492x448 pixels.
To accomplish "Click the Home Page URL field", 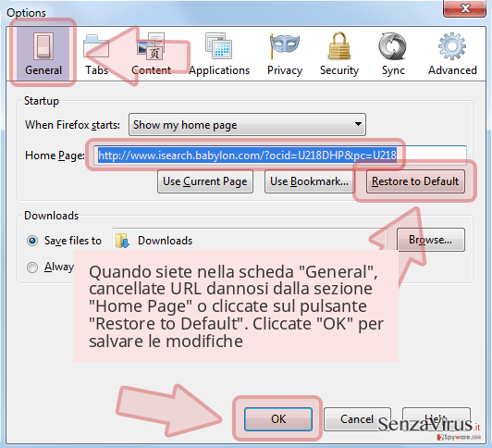I will tap(280, 156).
